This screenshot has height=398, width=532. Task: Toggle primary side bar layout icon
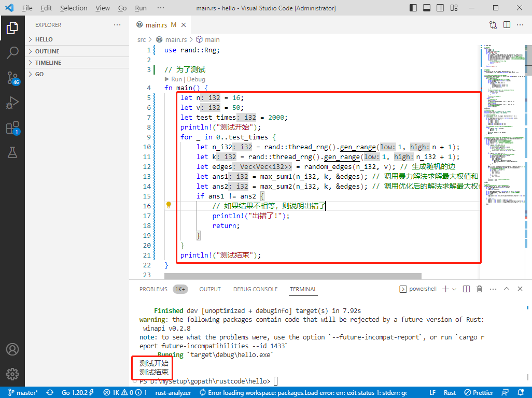tap(413, 8)
